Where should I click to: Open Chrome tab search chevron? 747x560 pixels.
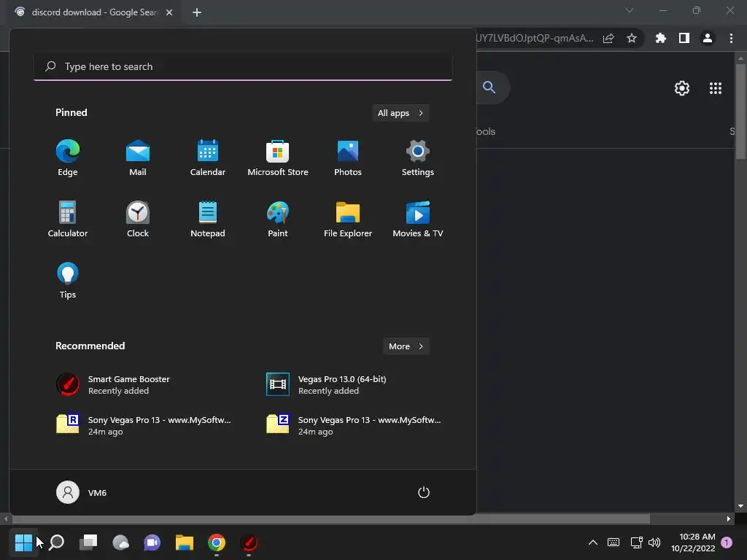point(630,10)
